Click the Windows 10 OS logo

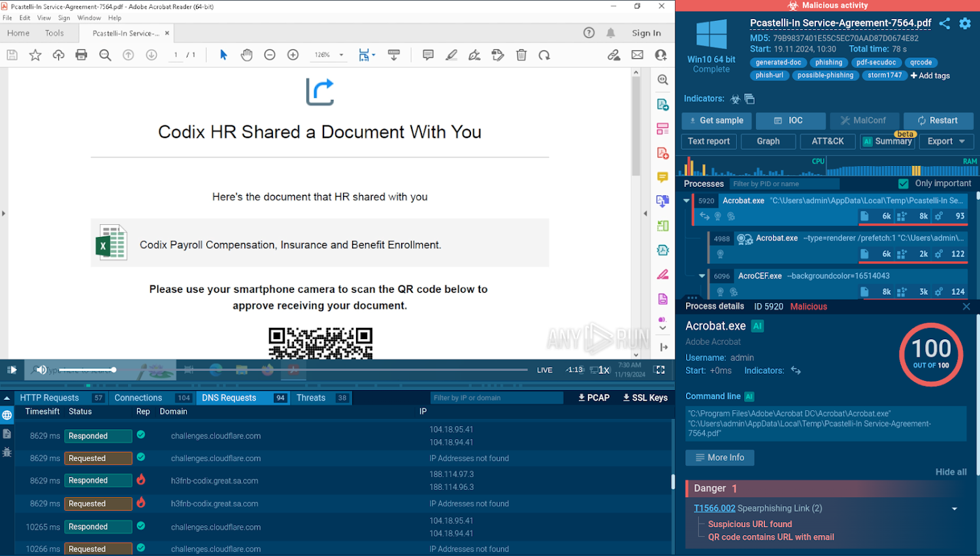[711, 35]
